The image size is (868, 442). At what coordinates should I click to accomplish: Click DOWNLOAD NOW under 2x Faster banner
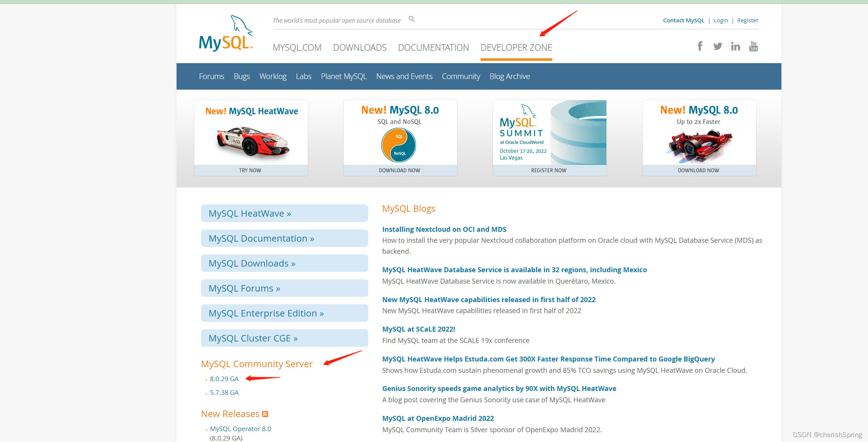[x=699, y=171]
